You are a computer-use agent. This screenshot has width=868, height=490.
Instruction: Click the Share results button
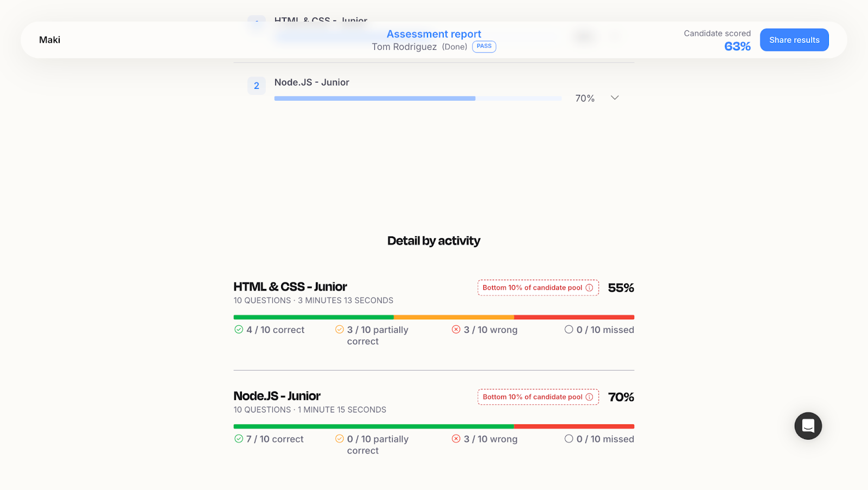pos(794,40)
